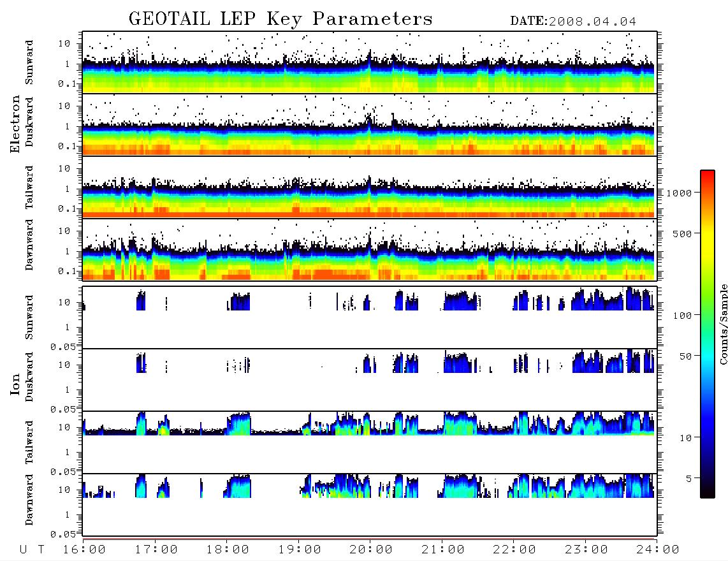The width and height of the screenshot is (728, 561).
Task: Select the Electron "Tailward" panel label
Action: 30,187
